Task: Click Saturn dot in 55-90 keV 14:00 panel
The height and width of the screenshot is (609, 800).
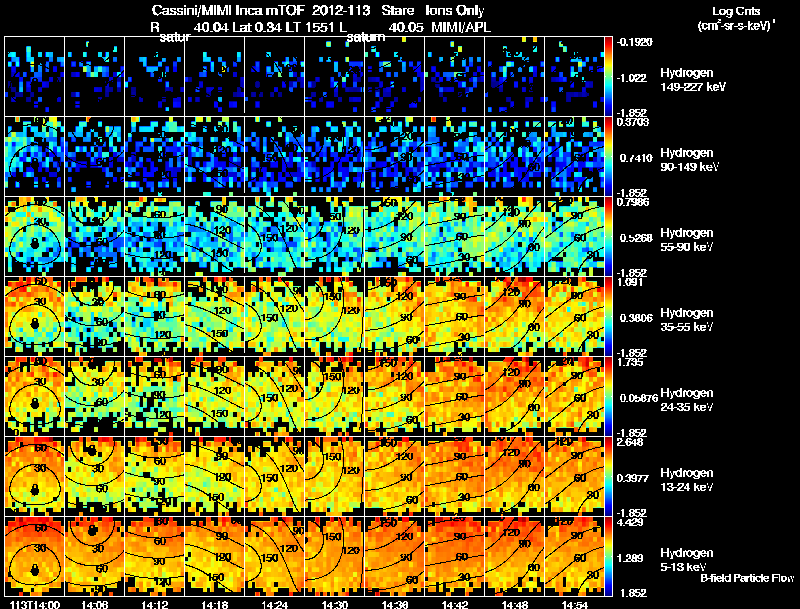Action: (35, 243)
